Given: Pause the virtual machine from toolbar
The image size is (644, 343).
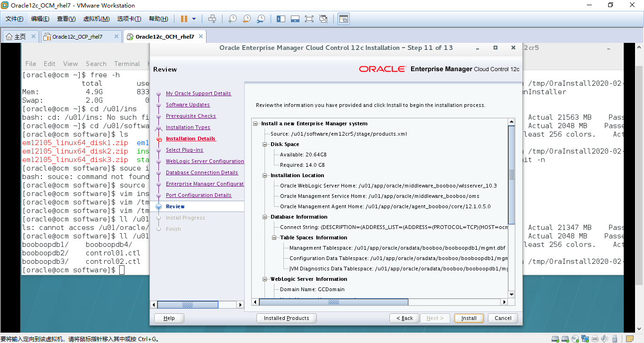Looking at the screenshot, I should click(184, 19).
